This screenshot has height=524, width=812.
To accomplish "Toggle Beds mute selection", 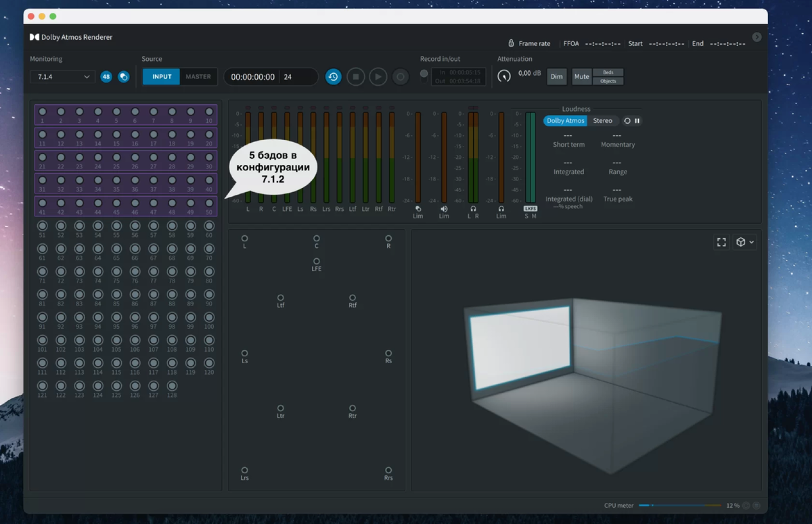I will tap(608, 72).
